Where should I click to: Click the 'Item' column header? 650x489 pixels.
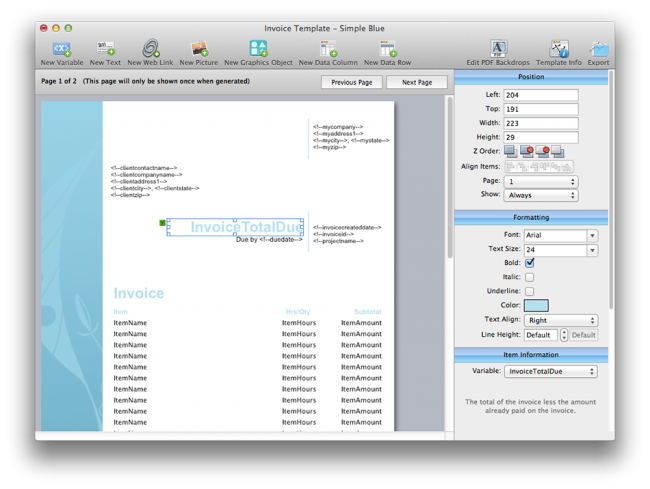[x=120, y=312]
